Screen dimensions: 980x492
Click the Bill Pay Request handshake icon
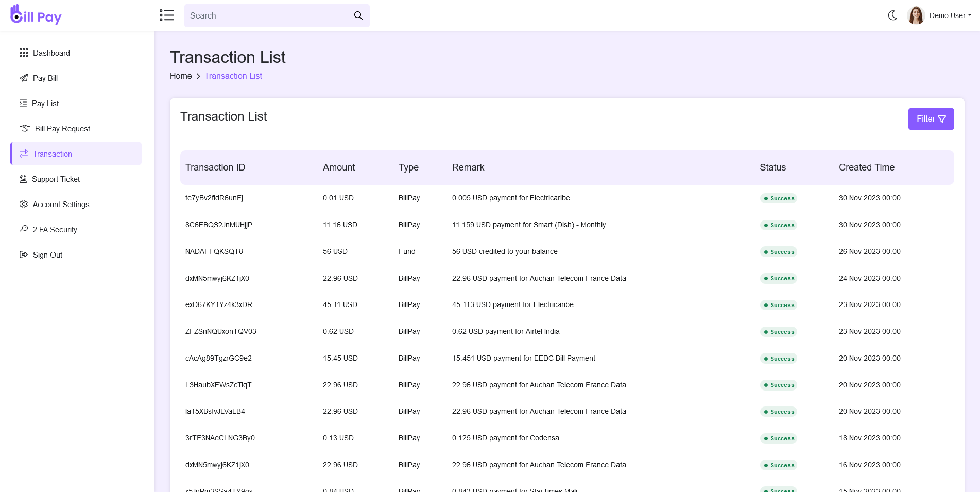25,128
